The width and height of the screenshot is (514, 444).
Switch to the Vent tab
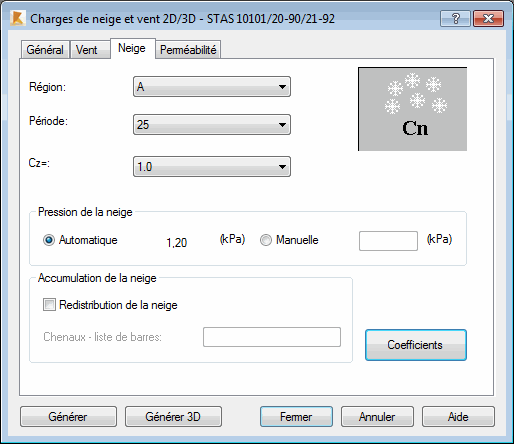pos(87,50)
